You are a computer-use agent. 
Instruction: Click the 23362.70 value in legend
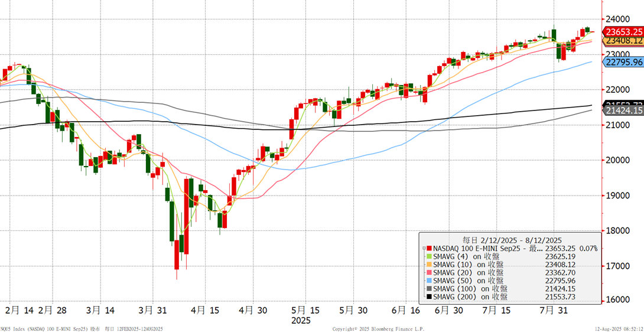click(560, 272)
